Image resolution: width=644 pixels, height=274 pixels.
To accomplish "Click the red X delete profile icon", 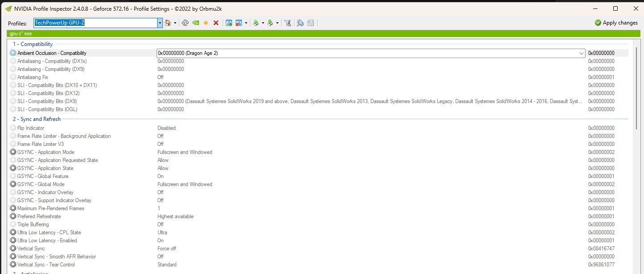I will pyautogui.click(x=216, y=23).
